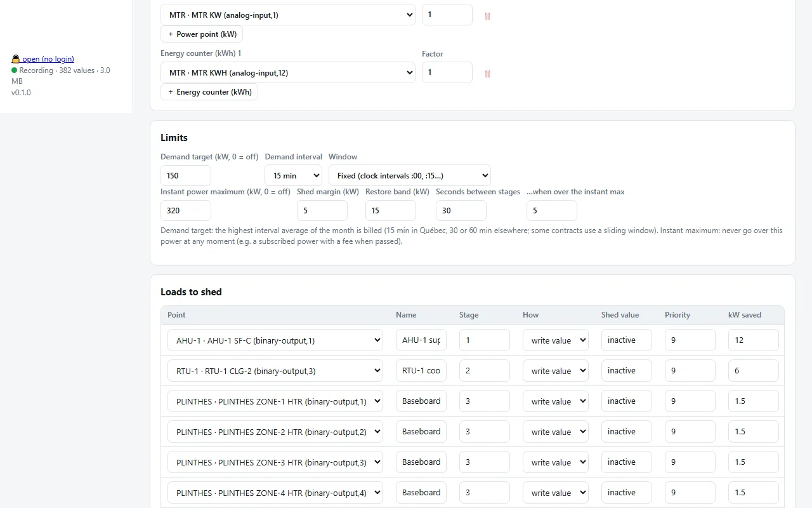Screen dimensions: 812x508
Task: Select the Instant power maximum field
Action: (186, 210)
